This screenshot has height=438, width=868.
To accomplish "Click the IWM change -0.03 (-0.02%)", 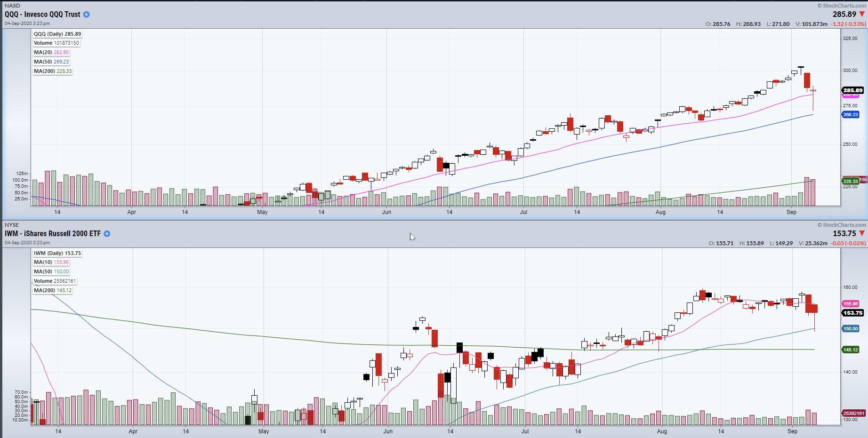I will coord(848,243).
